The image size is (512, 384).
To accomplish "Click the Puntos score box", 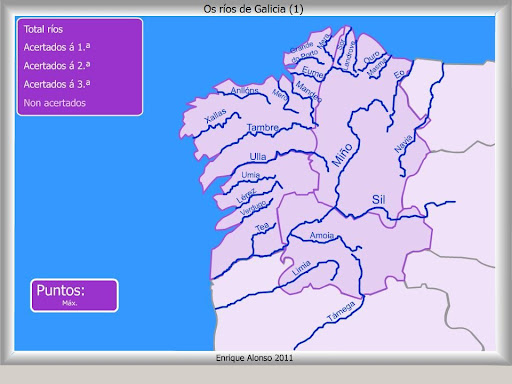I will 74,295.
